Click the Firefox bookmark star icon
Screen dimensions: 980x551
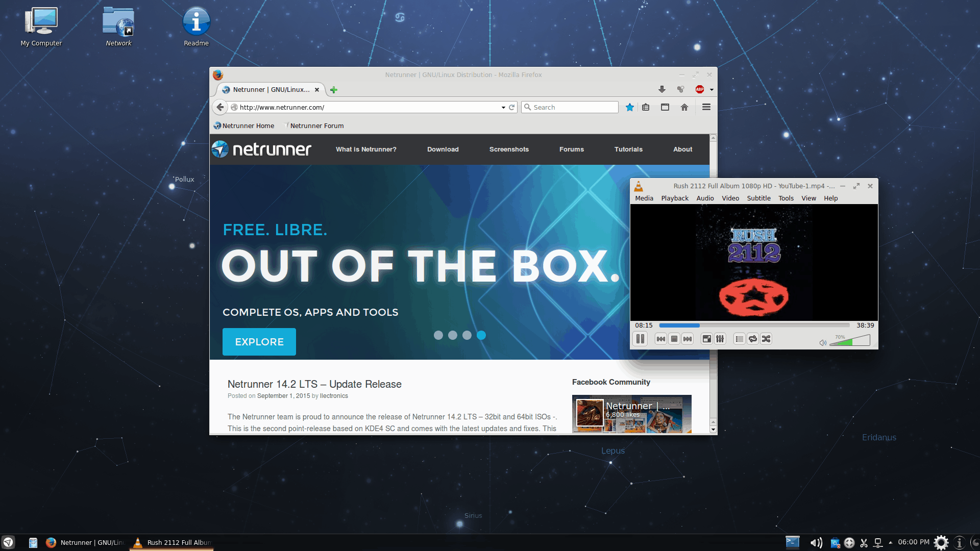coord(629,107)
